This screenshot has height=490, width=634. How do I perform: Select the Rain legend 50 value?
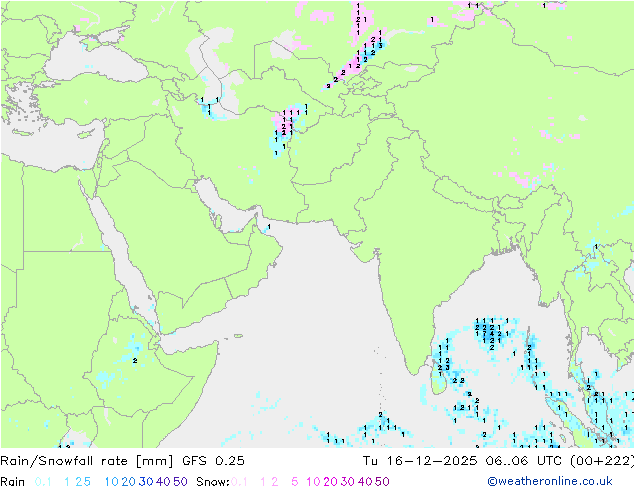pyautogui.click(x=180, y=482)
